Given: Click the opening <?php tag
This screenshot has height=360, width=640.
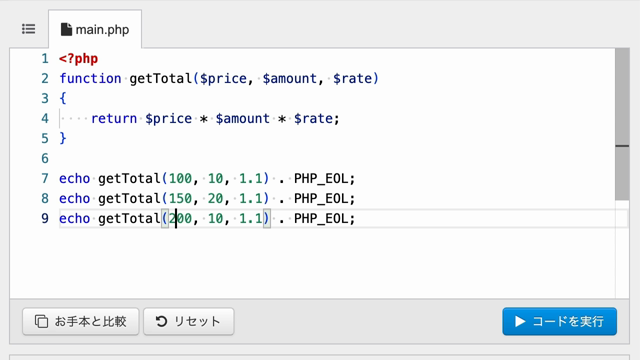Looking at the screenshot, I should pos(78,59).
